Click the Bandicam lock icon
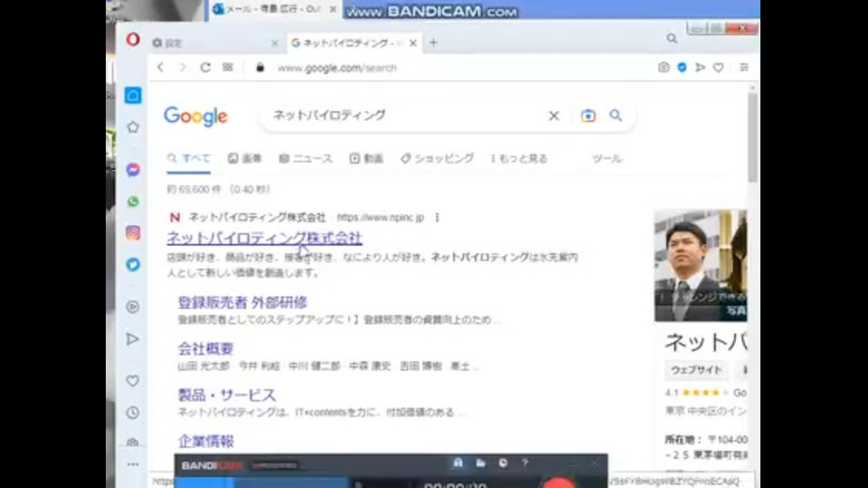 pyautogui.click(x=458, y=463)
